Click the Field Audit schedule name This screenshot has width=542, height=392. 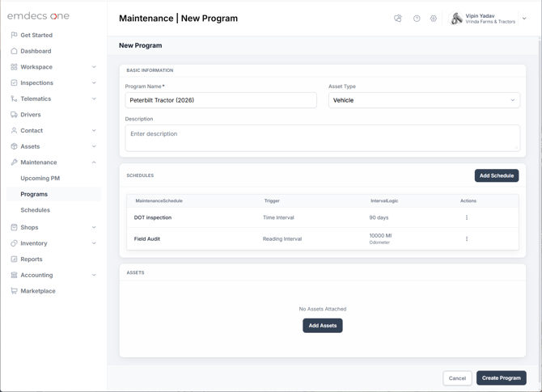(x=147, y=238)
